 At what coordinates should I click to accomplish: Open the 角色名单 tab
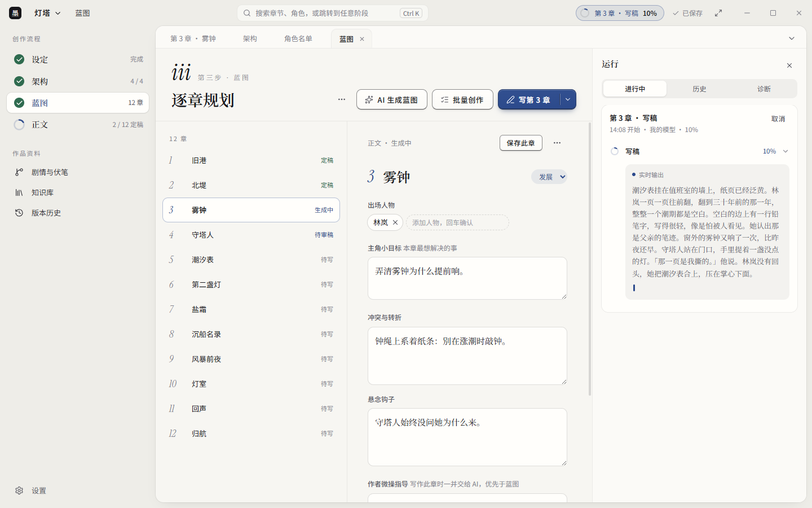tap(298, 38)
